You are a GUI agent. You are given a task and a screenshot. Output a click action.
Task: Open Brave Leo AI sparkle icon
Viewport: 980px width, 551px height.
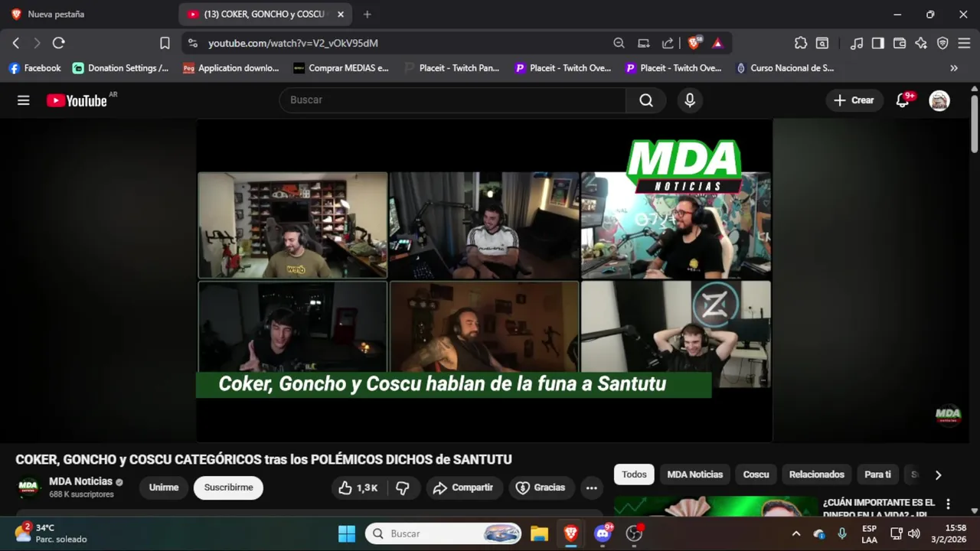click(921, 44)
